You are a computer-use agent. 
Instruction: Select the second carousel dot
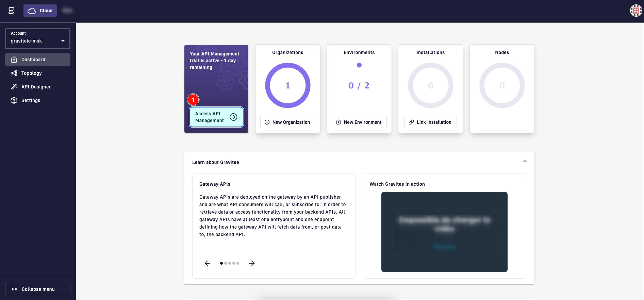coord(226,263)
